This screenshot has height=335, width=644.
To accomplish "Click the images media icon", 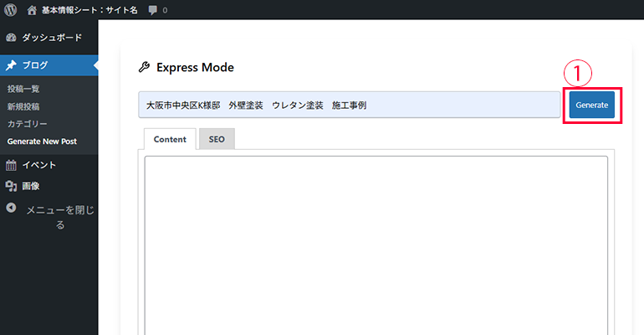I will [x=11, y=186].
